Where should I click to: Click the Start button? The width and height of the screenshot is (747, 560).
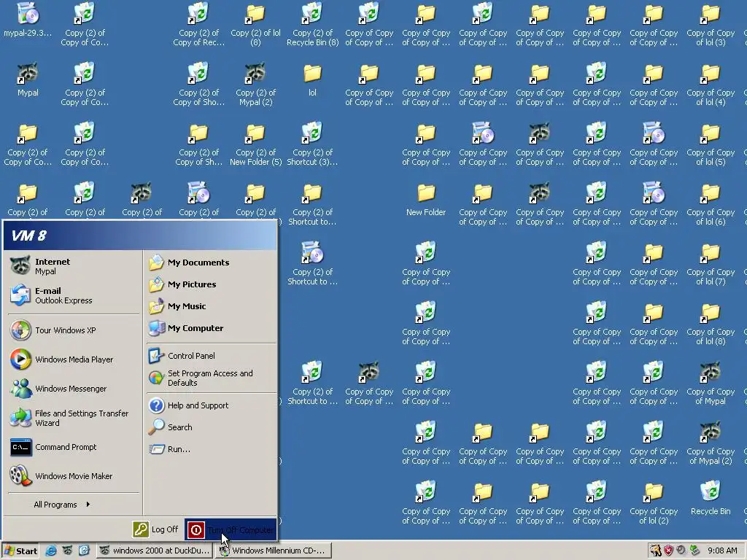click(20, 551)
